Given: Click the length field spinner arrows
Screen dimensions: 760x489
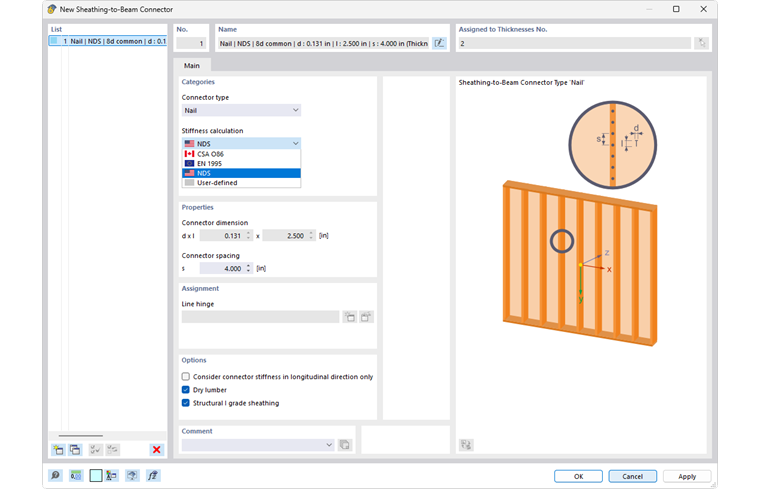Looking at the screenshot, I should click(312, 236).
